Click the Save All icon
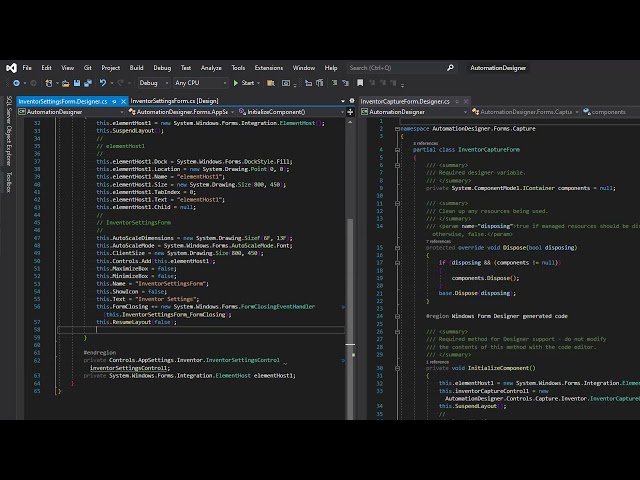The image size is (640, 480). [x=88, y=83]
